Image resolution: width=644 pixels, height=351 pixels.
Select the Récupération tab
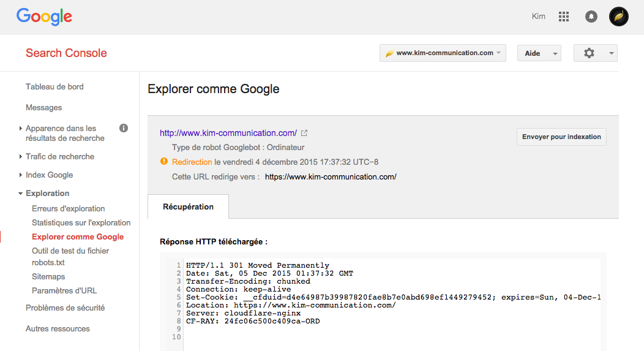188,207
